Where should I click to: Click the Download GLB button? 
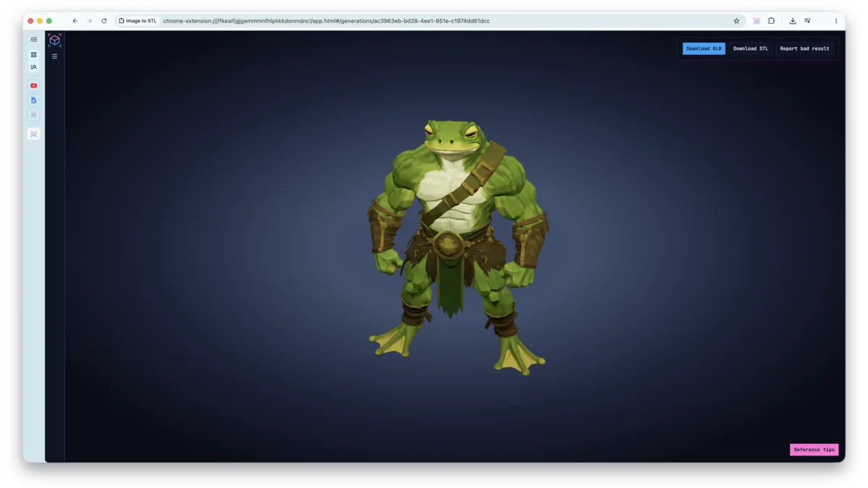(704, 48)
